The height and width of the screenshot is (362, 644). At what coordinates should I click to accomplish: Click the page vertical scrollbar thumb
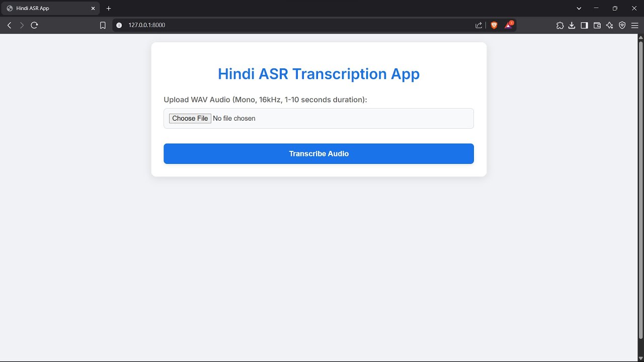[x=640, y=190]
